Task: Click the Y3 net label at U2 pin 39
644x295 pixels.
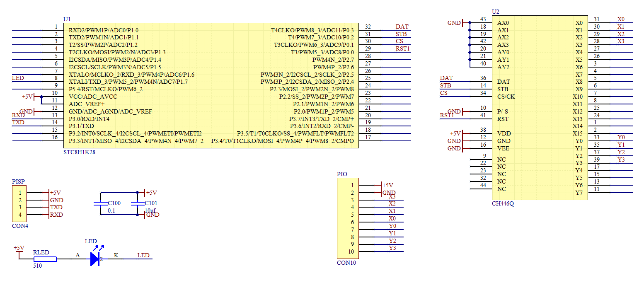Action: 621,160
